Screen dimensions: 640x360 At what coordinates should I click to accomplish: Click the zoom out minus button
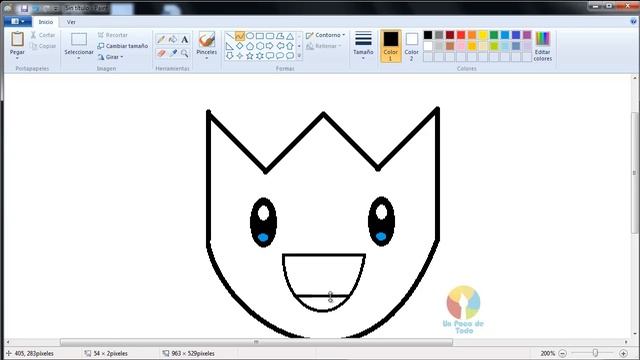pos(562,353)
